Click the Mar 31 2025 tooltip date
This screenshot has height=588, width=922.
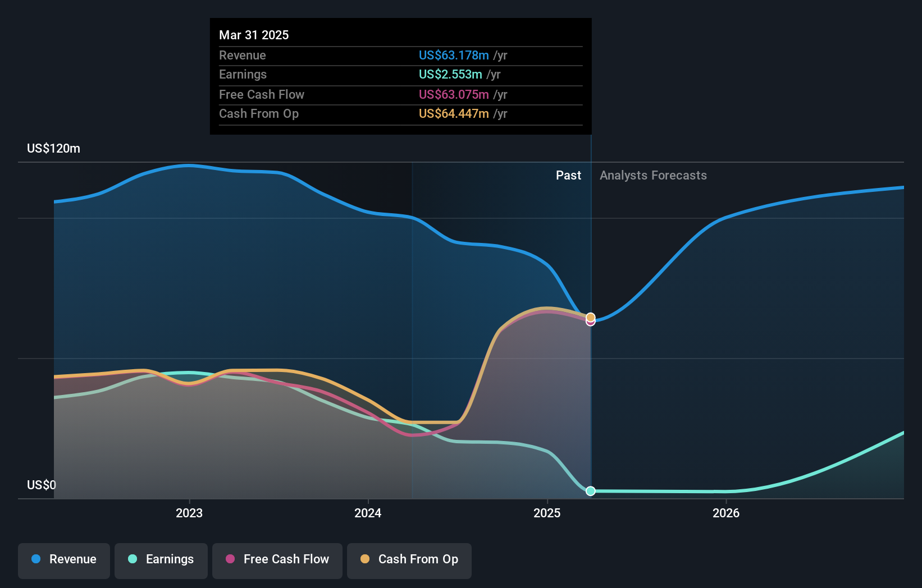tap(254, 35)
